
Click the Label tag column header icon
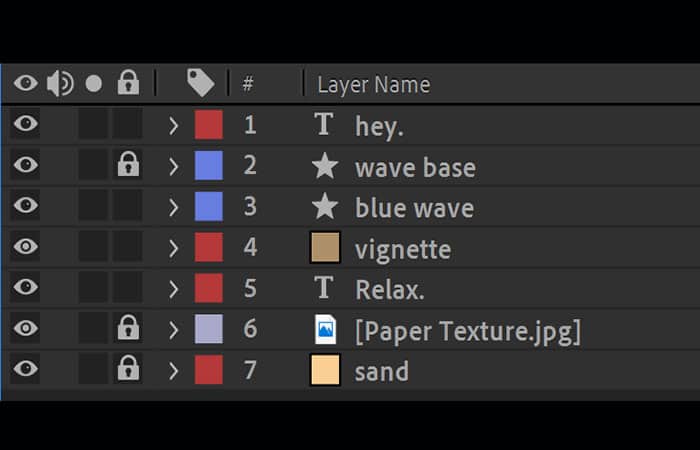[200, 83]
